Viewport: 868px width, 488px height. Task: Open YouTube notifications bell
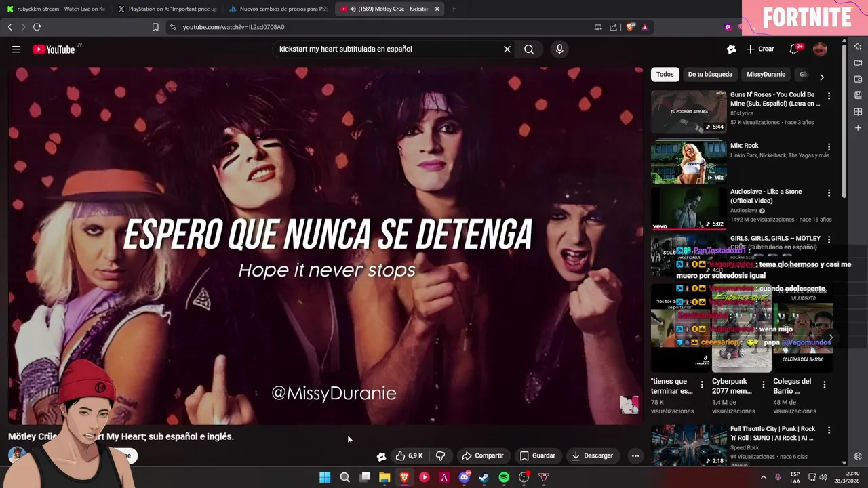click(x=794, y=49)
